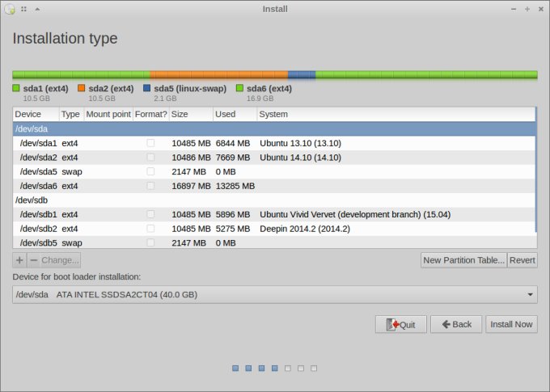Screen dimensions: 550x392
Task: Click the installer icon in title bar
Action: tap(10, 9)
